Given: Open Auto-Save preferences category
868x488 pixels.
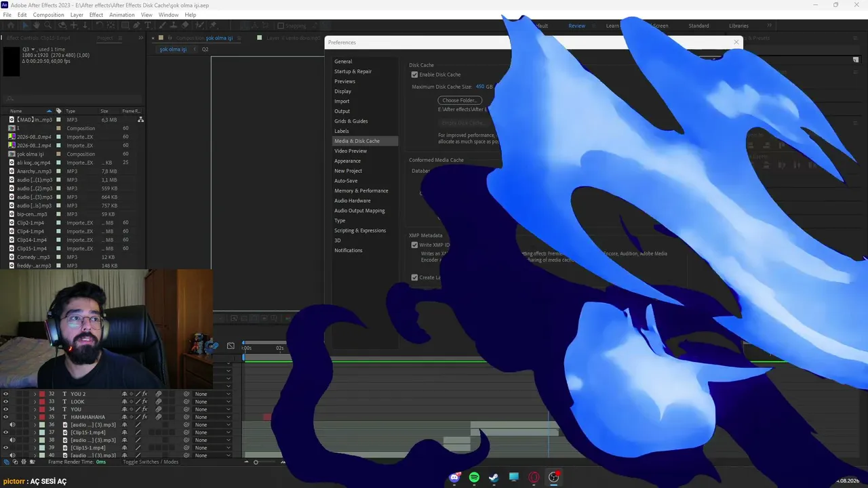Looking at the screenshot, I should tap(346, 181).
